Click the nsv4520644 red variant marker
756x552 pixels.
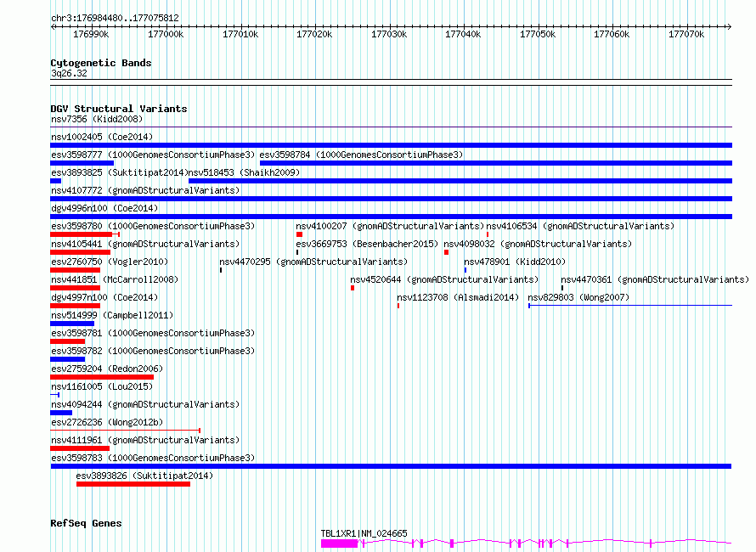click(353, 288)
